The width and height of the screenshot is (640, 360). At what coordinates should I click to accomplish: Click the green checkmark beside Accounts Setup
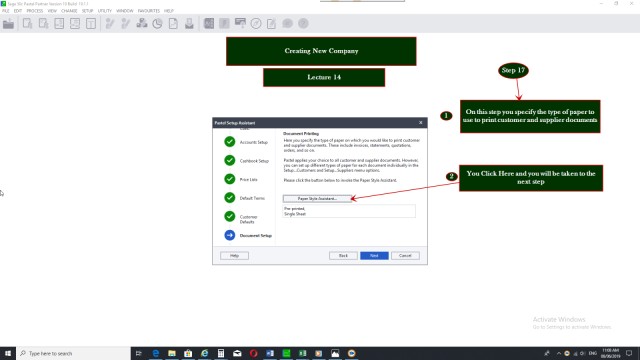pyautogui.click(x=230, y=142)
